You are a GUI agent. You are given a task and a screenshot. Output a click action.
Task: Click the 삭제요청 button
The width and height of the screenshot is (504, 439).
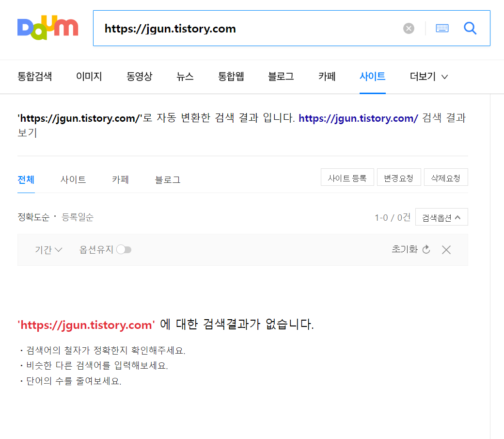(446, 178)
